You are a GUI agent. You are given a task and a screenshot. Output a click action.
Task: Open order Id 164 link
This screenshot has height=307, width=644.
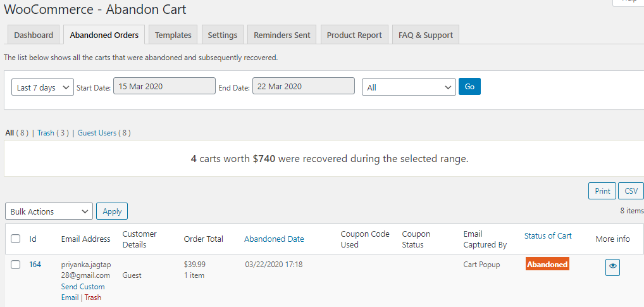35,264
